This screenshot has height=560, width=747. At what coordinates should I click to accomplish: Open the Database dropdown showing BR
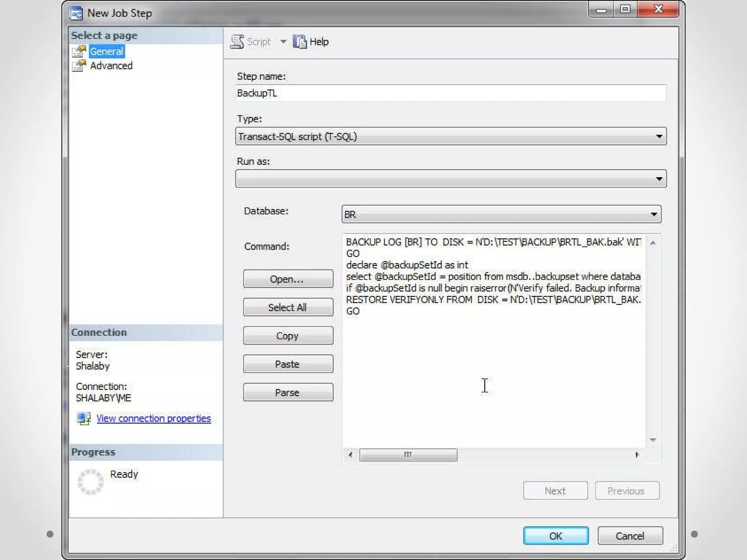(654, 214)
